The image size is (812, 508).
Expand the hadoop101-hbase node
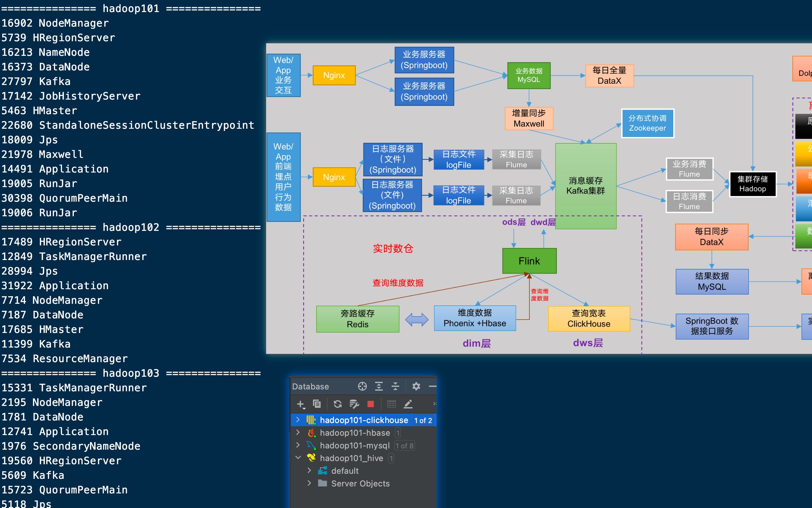point(298,433)
